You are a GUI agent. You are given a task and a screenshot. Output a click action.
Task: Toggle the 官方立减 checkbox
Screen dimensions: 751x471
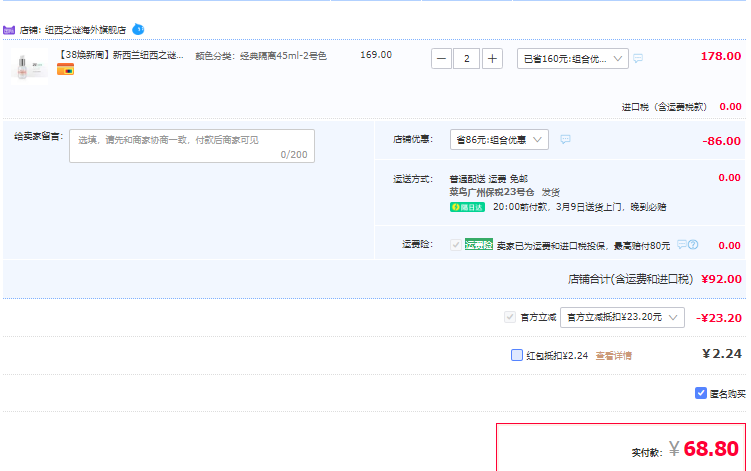510,317
